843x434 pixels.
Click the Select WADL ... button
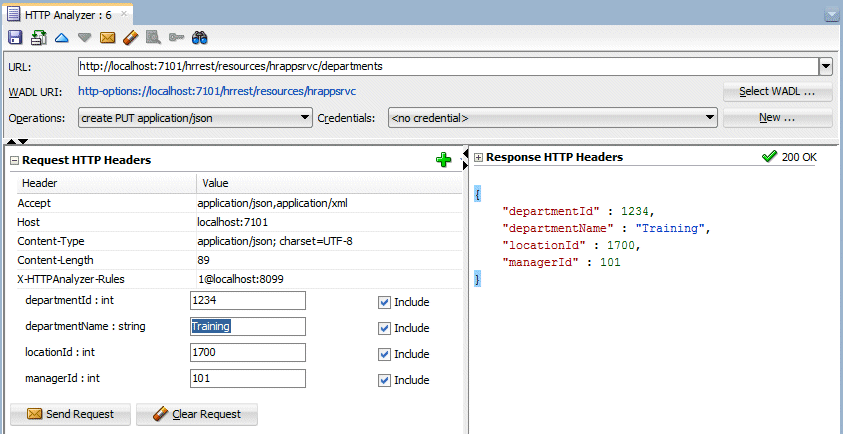point(777,91)
